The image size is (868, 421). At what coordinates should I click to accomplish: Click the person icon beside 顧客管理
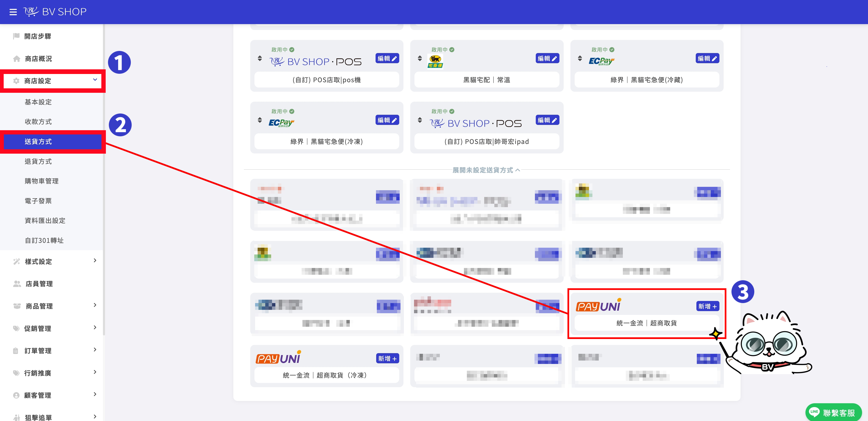coord(16,395)
